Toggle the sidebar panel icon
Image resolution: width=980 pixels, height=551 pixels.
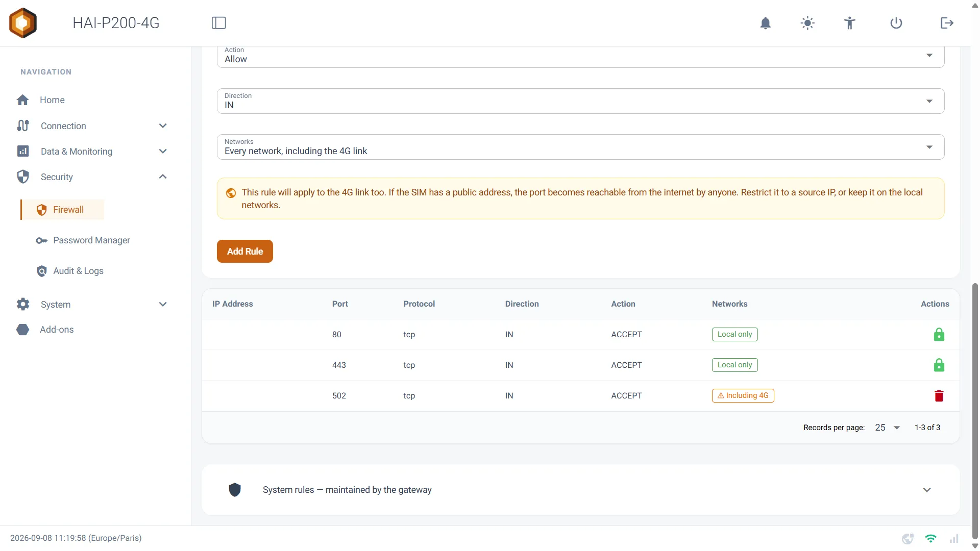pos(219,23)
